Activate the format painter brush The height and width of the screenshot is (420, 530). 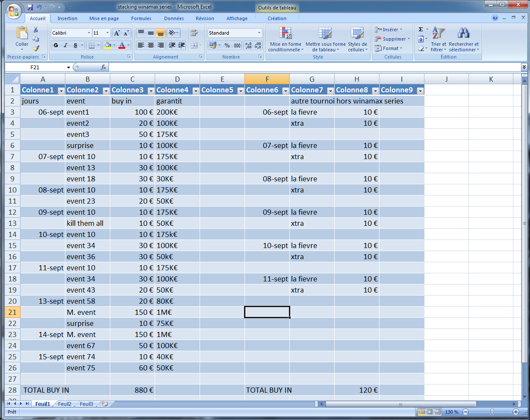[x=36, y=48]
